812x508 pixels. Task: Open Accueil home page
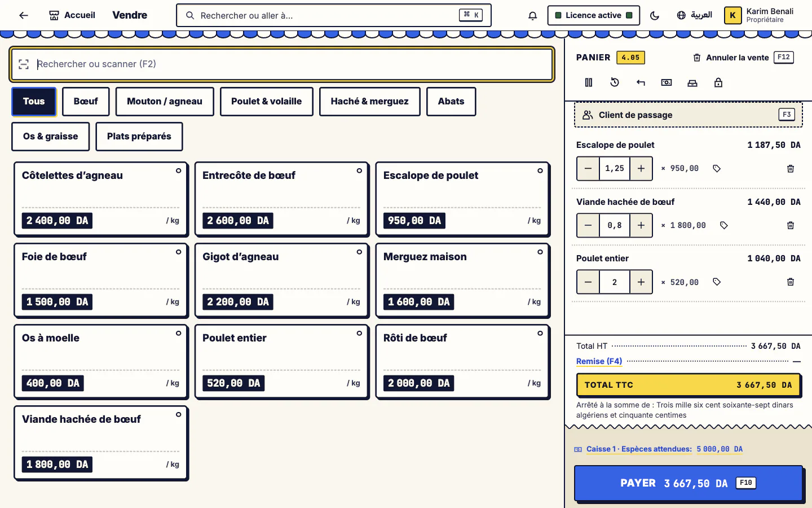[72, 15]
